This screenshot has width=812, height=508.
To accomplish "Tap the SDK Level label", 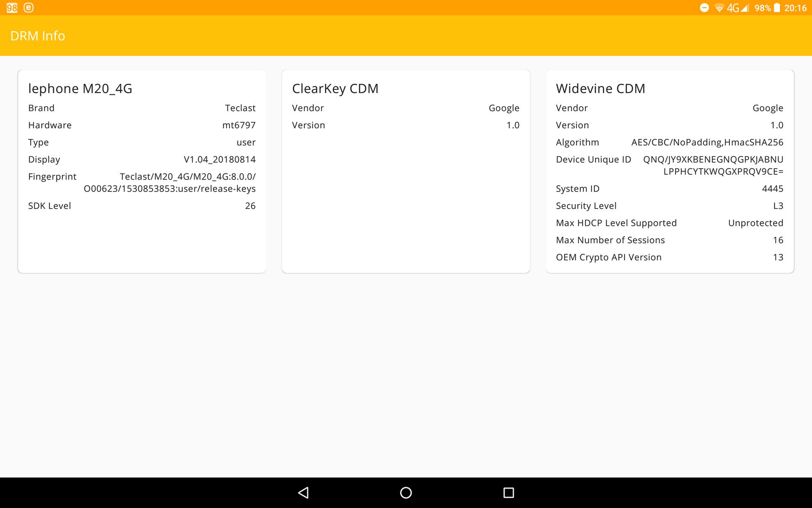I will coord(50,206).
